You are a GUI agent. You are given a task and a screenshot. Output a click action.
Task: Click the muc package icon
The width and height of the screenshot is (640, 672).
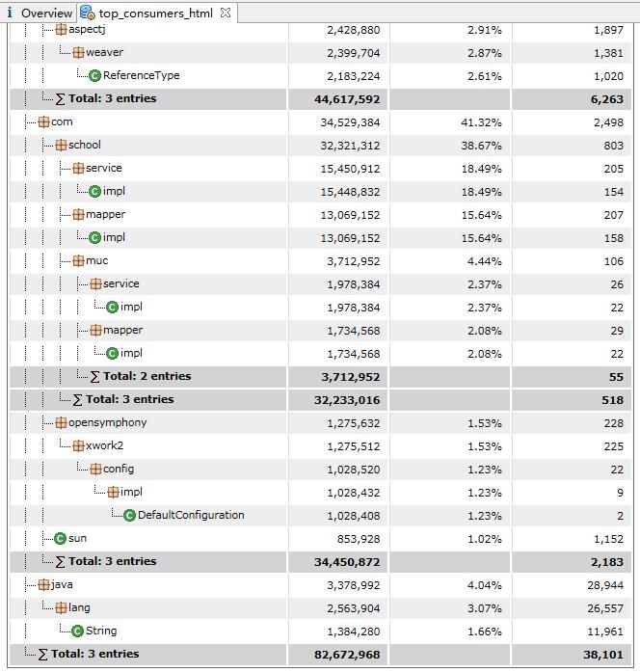pos(78,260)
